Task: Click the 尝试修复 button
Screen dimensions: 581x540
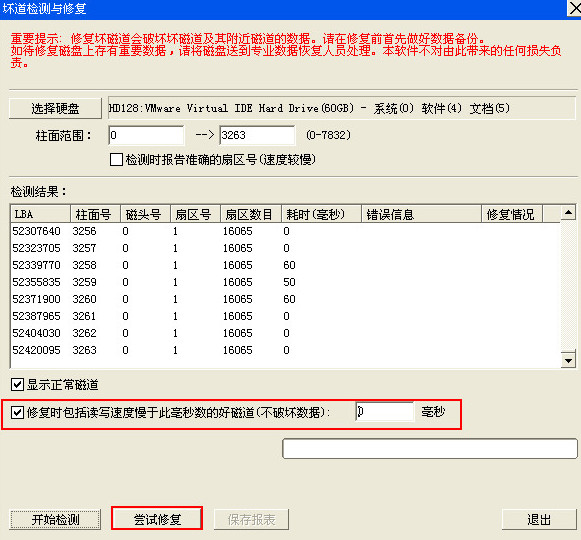Action: click(157, 518)
